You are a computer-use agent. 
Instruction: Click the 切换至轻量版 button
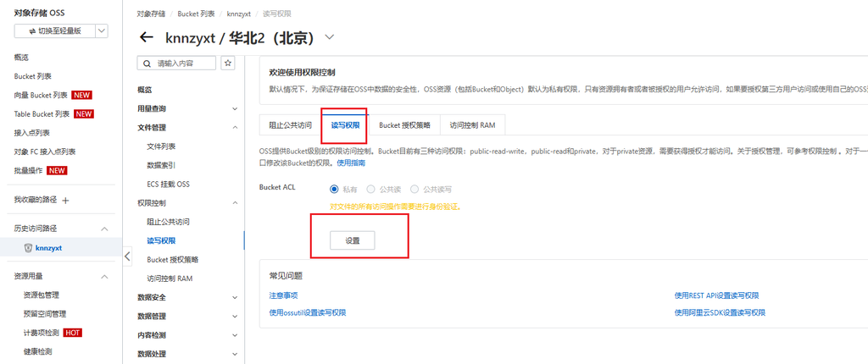[55, 31]
